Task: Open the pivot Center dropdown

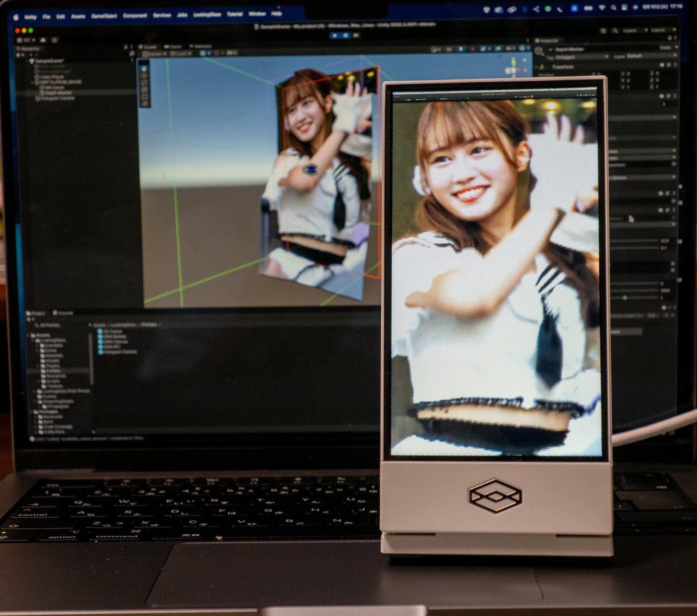Action: coord(154,54)
